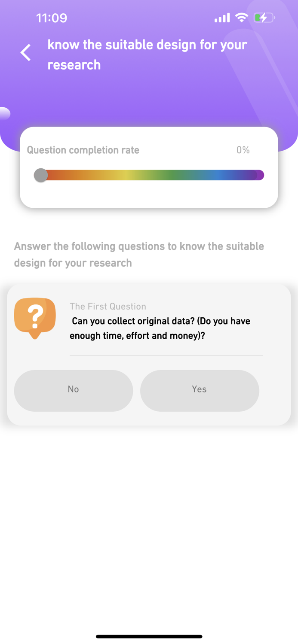
Task: Expand the first question card
Action: (x=149, y=353)
